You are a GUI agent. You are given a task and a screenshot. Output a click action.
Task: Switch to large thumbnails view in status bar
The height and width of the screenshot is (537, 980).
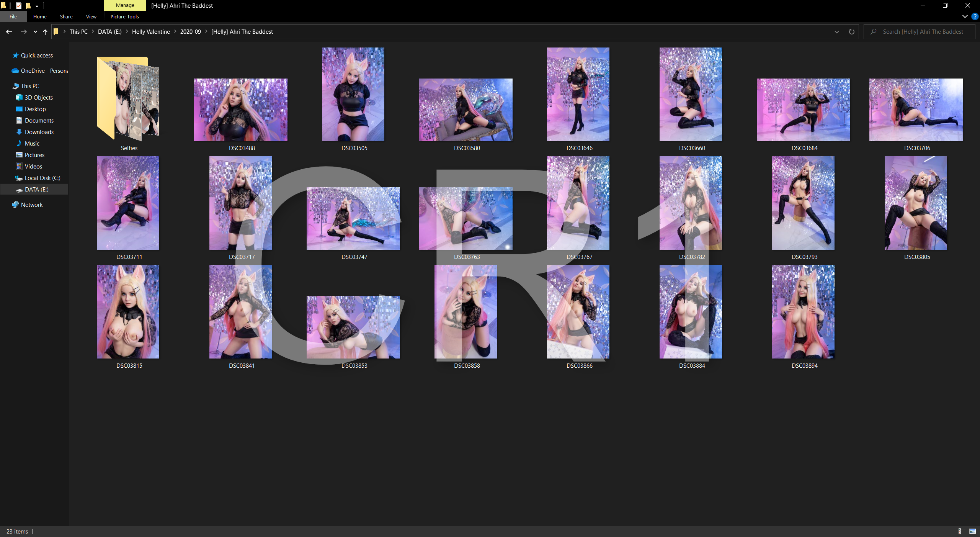972,531
